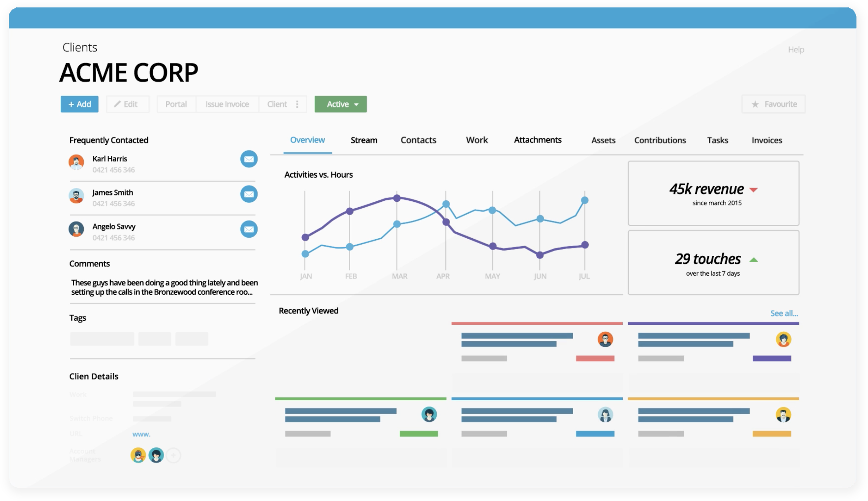Click the green touches up arrow
Screen dimensions: 868x501
[753, 260]
